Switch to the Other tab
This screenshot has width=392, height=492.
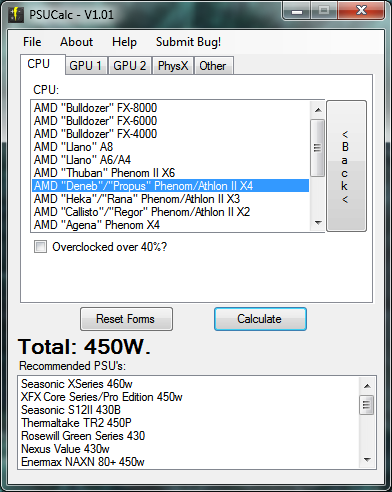click(x=213, y=66)
